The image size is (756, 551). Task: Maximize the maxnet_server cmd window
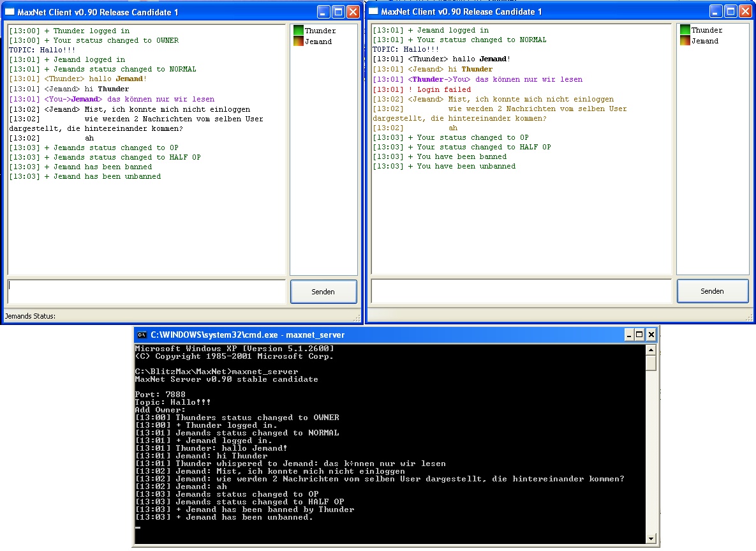(x=639, y=335)
